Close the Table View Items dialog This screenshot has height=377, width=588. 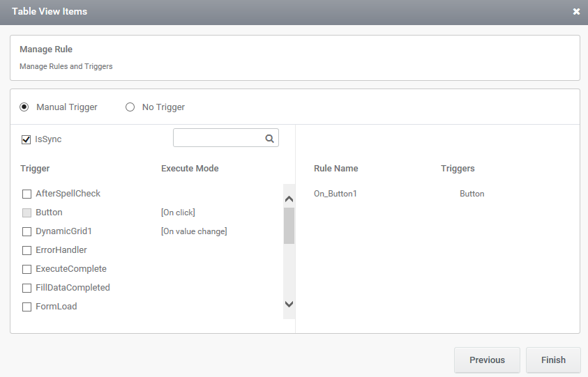(x=576, y=12)
